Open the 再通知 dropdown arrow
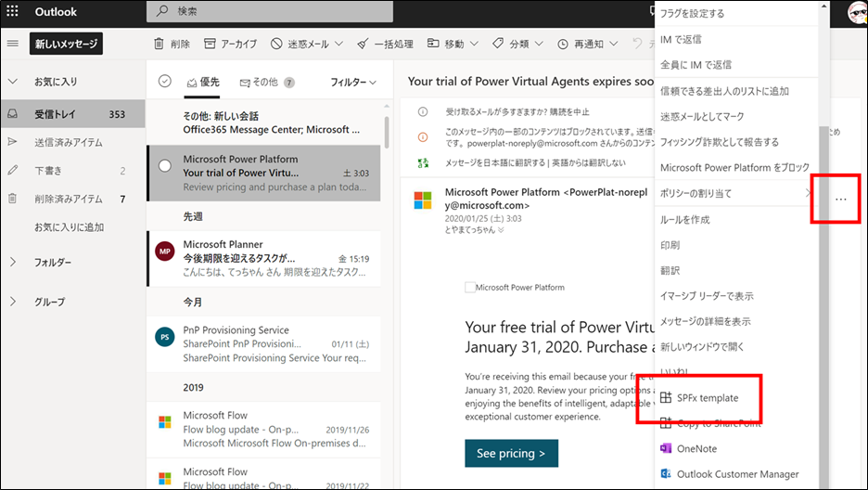 tap(613, 44)
